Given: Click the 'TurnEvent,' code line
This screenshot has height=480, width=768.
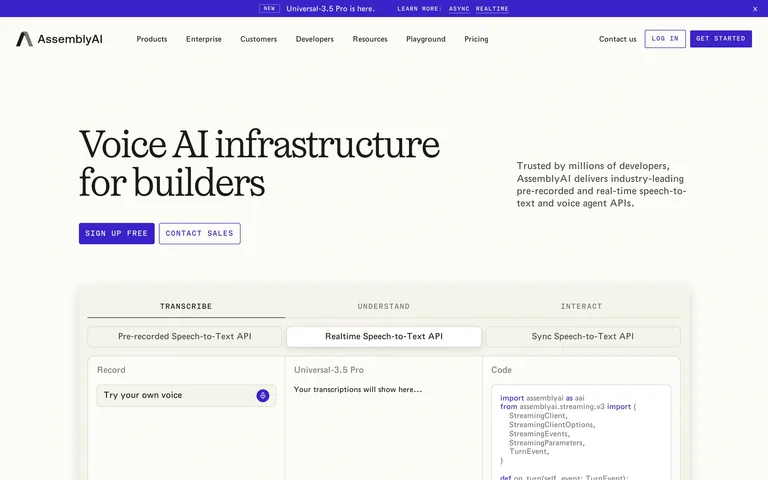Looking at the screenshot, I should click(x=529, y=452).
